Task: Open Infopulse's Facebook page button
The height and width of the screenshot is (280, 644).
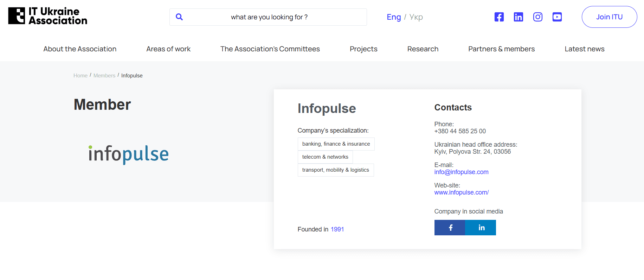Action: pos(450,228)
